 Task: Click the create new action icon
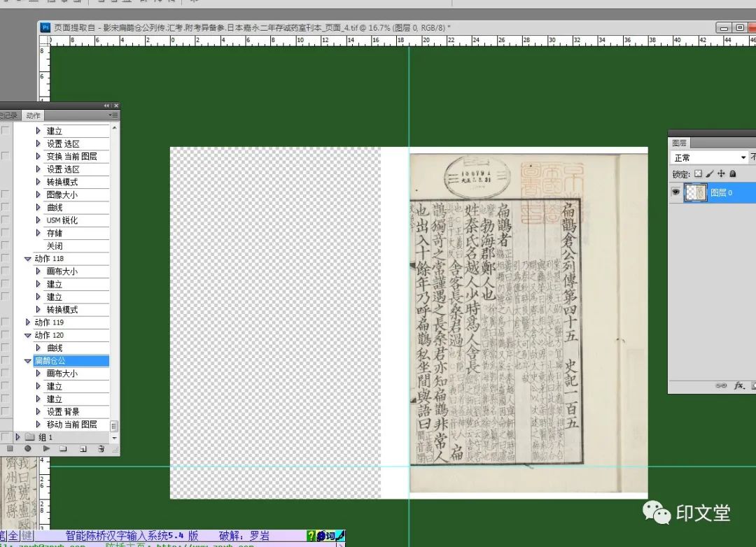coord(83,448)
